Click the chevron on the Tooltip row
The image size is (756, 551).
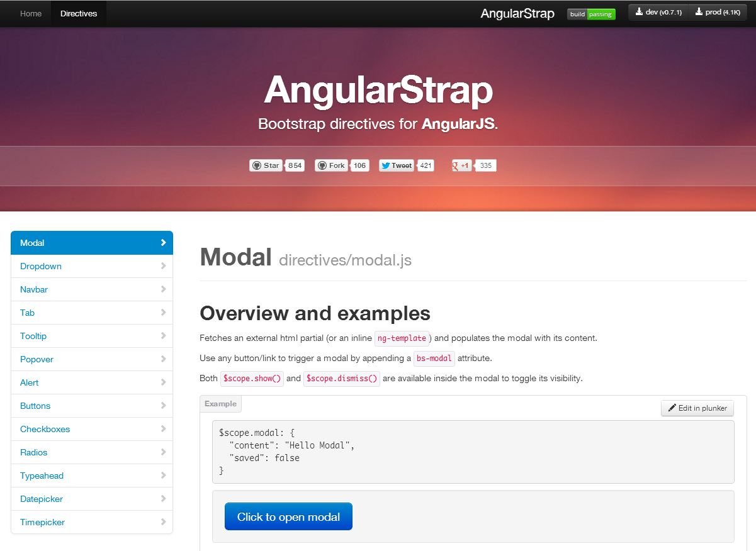tap(164, 335)
